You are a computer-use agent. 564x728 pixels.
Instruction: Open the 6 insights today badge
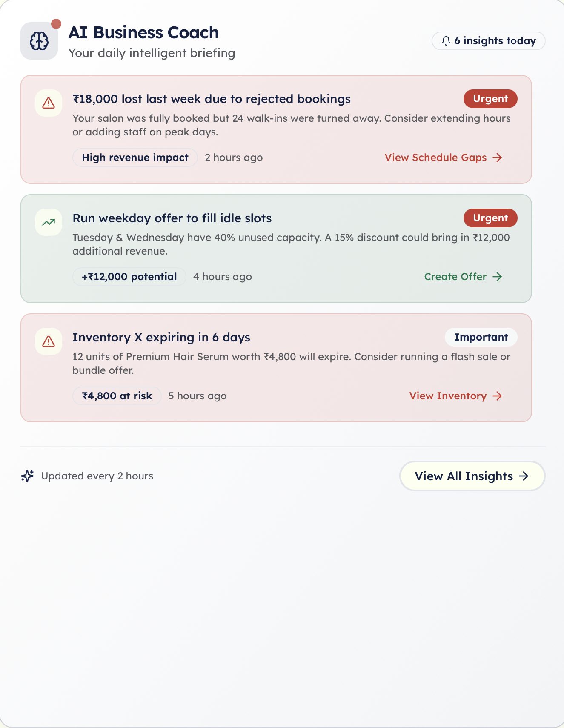(x=489, y=41)
